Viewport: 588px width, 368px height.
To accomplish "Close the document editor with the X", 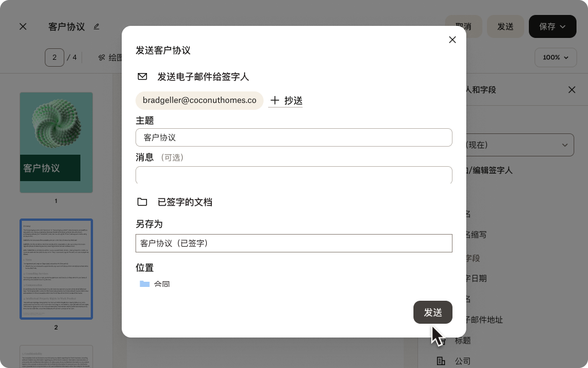I will click(23, 26).
